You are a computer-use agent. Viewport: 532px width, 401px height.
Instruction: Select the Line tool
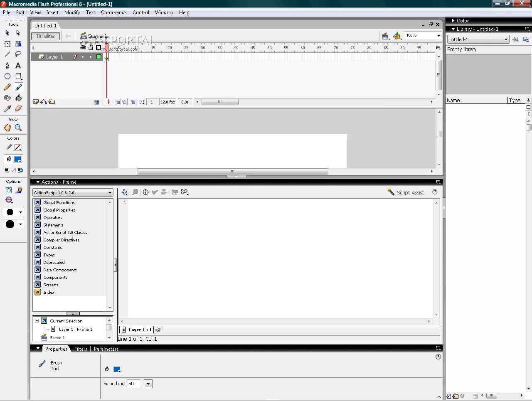click(x=7, y=54)
